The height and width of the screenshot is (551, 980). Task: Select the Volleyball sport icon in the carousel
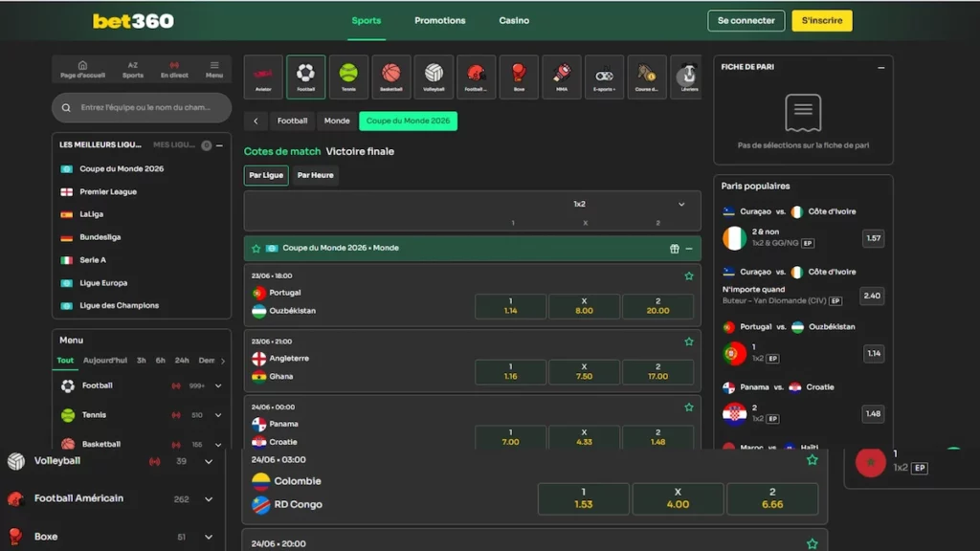coord(434,77)
